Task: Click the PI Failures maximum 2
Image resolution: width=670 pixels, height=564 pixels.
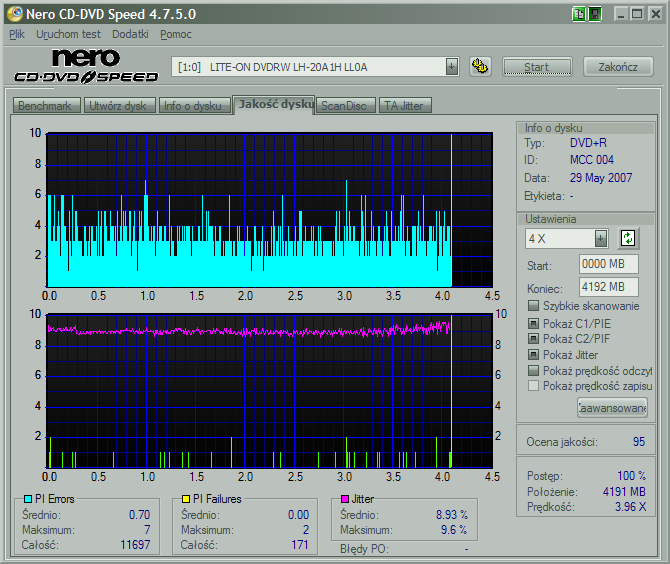Action: pos(306,530)
